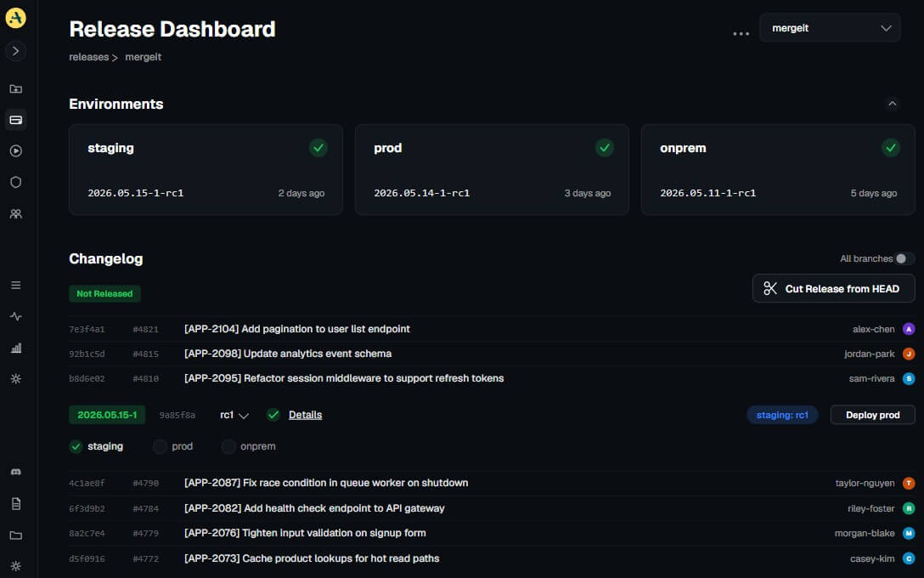Toggle the staging deployment indicator
Image resolution: width=924 pixels, height=578 pixels.
tap(76, 446)
